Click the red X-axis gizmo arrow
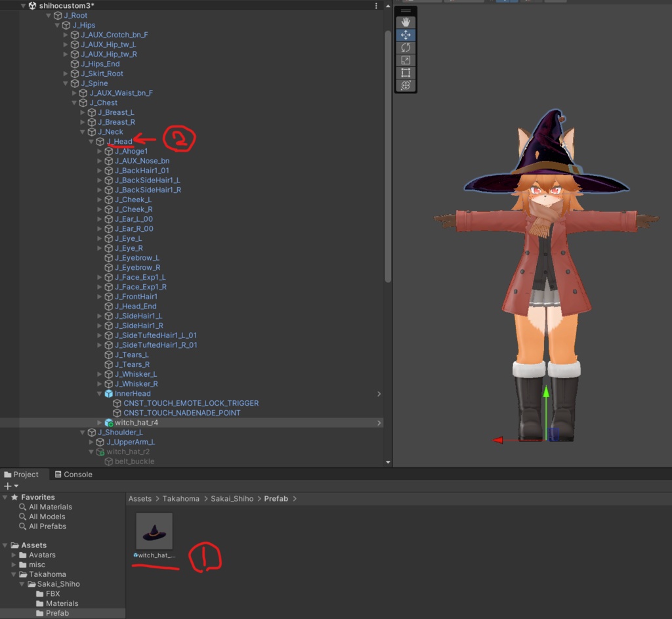This screenshot has width=672, height=619. pos(497,440)
